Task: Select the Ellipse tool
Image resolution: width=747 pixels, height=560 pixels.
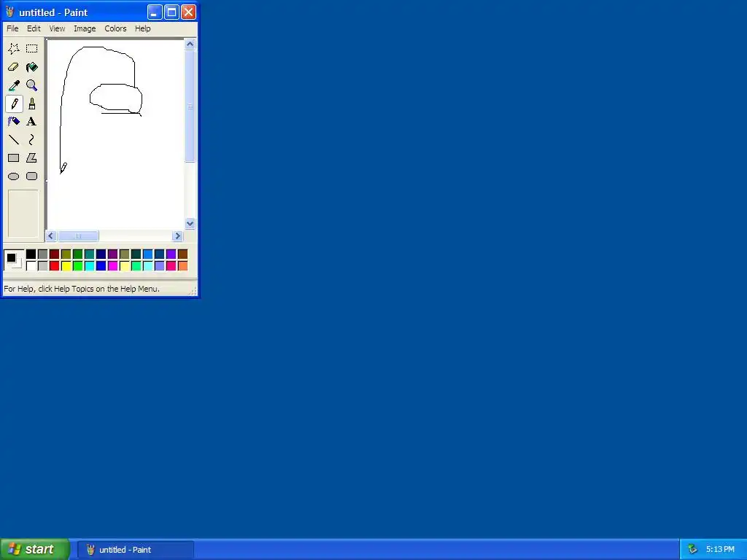Action: (13, 176)
